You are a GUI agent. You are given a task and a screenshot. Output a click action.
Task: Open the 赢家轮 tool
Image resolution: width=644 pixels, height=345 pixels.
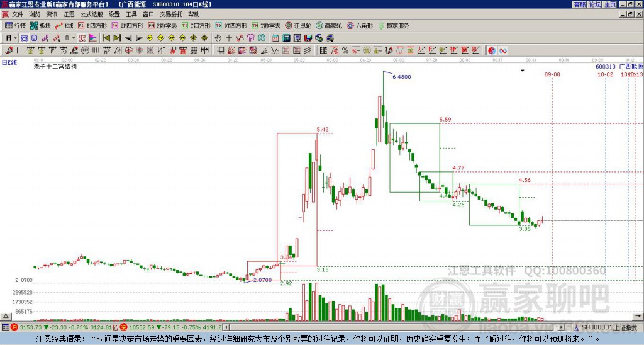[330, 25]
